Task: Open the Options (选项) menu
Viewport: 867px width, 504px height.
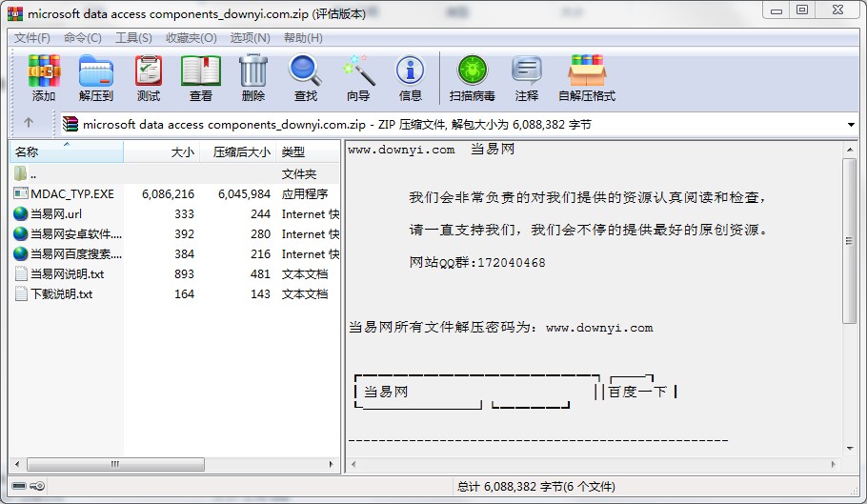Action: point(250,37)
